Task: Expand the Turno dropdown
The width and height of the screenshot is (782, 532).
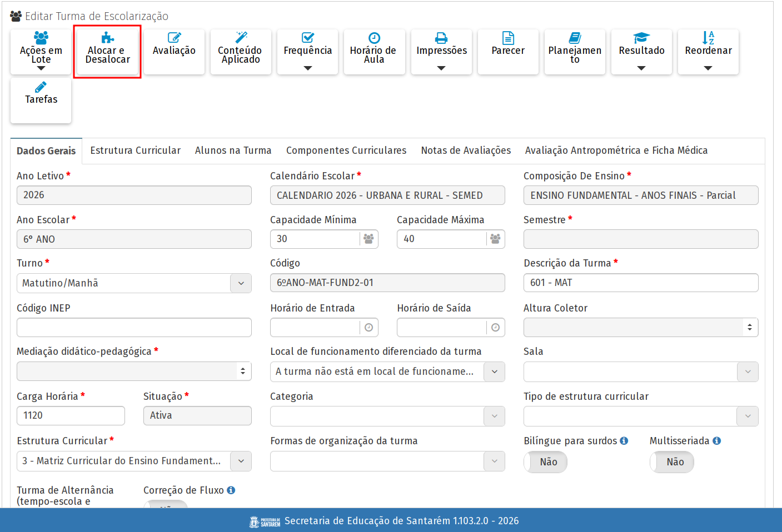Action: point(241,283)
